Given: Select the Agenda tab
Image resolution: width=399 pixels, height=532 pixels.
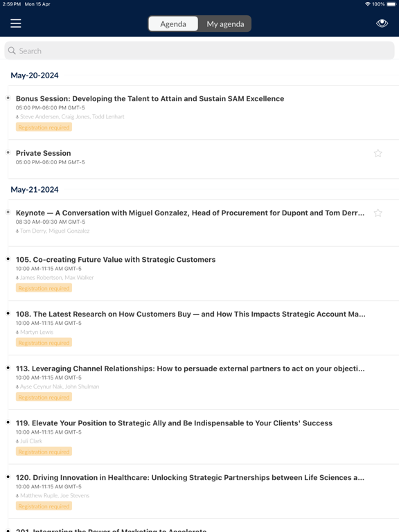Looking at the screenshot, I should [173, 24].
